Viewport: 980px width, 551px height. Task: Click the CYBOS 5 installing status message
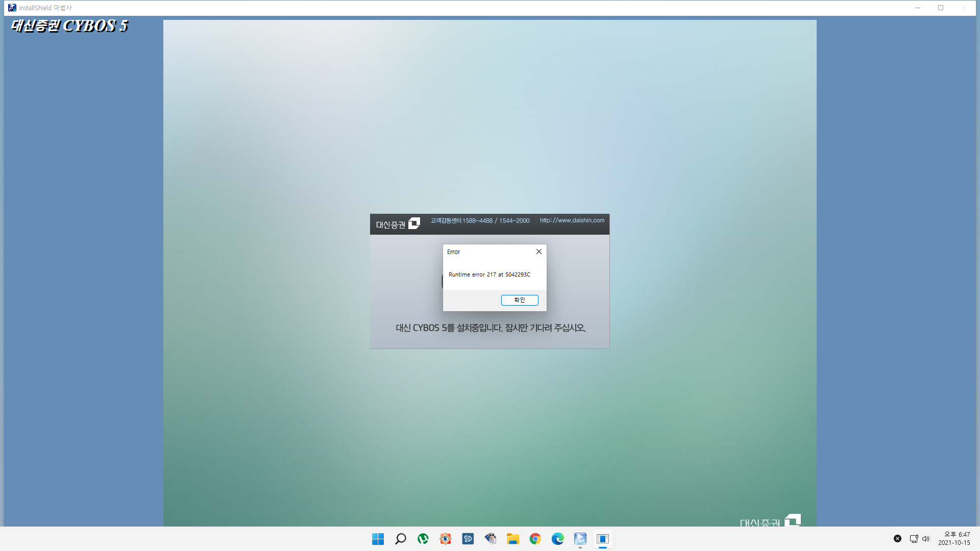[491, 328]
